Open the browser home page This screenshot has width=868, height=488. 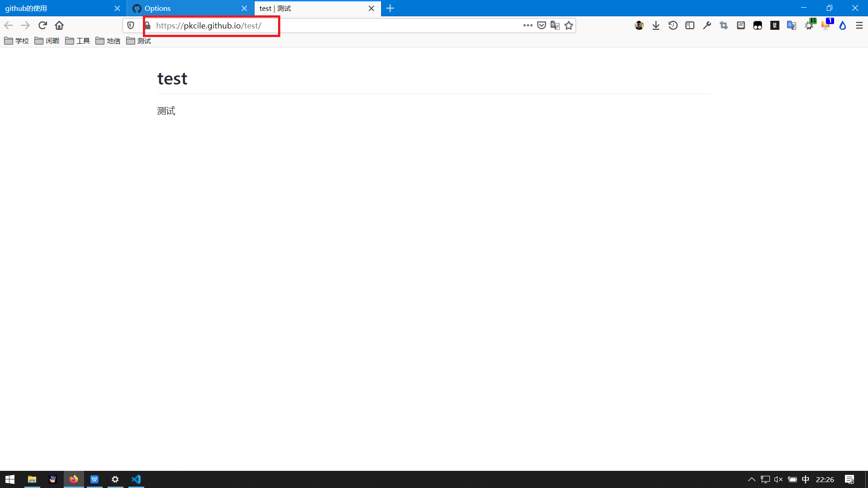point(59,25)
